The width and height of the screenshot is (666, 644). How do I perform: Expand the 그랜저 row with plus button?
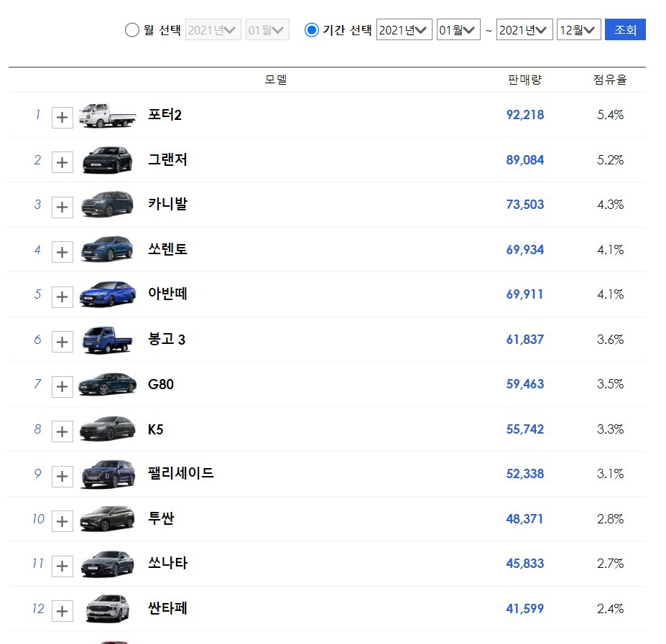63,162
